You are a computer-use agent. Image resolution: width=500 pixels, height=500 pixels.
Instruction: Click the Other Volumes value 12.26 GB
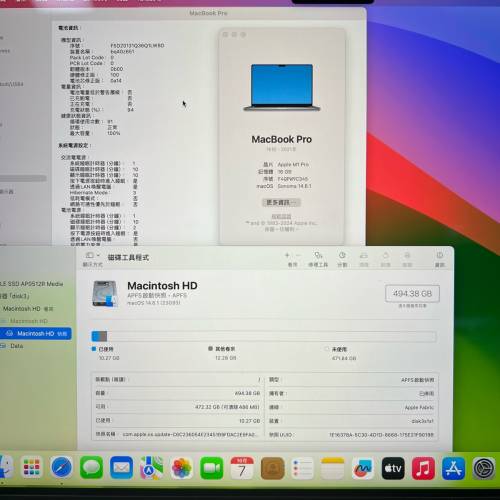coord(226,358)
